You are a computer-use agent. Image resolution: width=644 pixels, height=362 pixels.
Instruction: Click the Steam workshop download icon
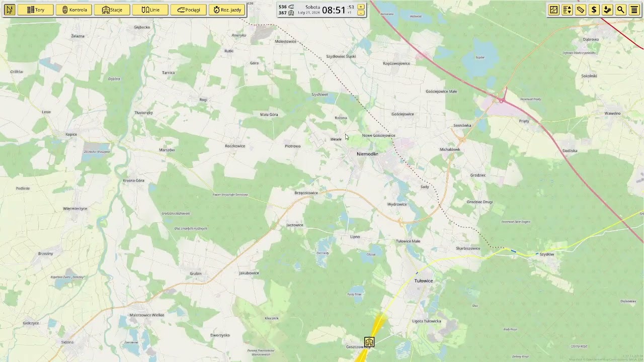pyautogui.click(x=607, y=10)
